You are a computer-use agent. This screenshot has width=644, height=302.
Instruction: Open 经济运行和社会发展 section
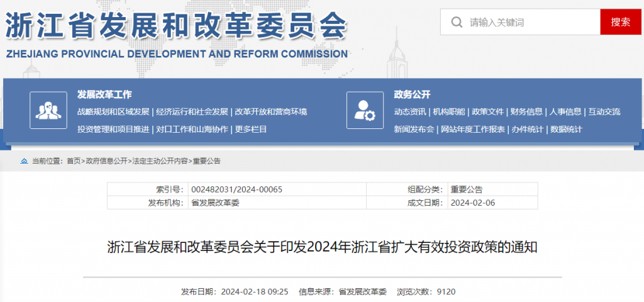pyautogui.click(x=192, y=112)
